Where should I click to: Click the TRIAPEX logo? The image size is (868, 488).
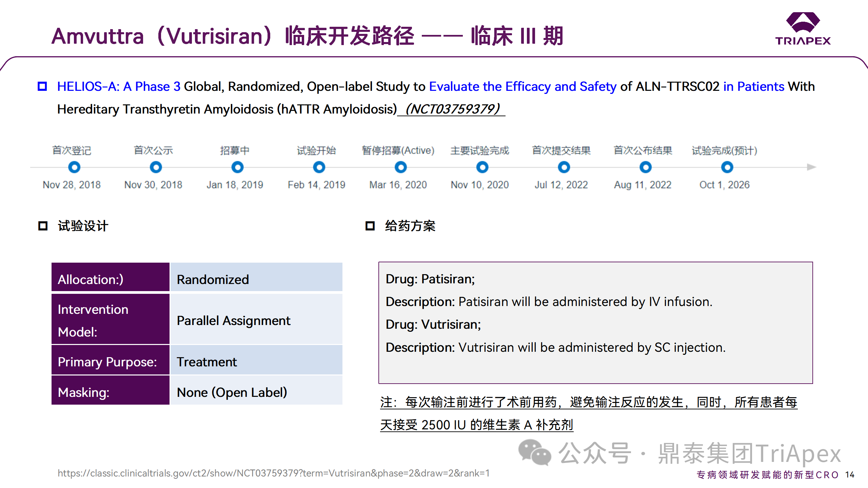point(803,28)
